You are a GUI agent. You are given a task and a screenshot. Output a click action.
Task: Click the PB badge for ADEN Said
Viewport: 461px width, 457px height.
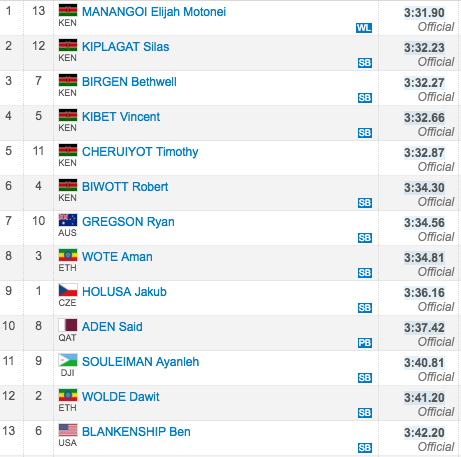tap(365, 343)
